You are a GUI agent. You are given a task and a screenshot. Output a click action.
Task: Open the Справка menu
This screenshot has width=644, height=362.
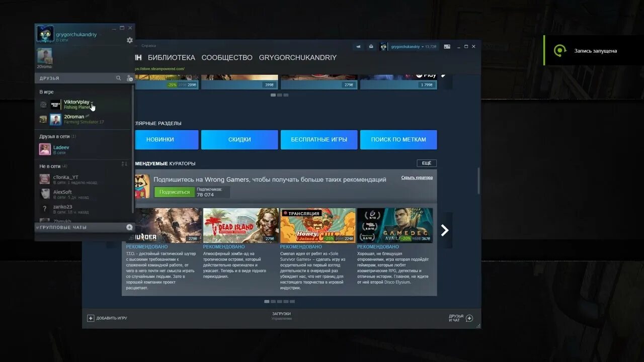pyautogui.click(x=149, y=46)
